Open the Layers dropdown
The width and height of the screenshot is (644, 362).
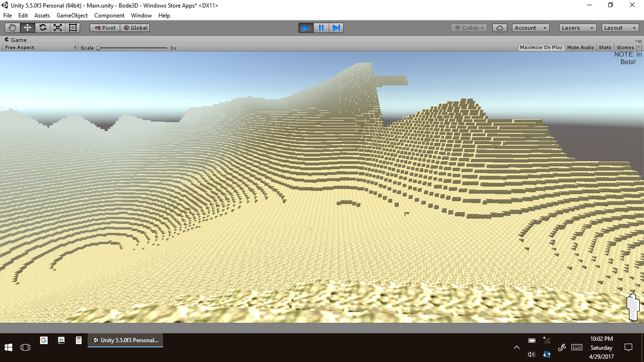click(x=578, y=28)
